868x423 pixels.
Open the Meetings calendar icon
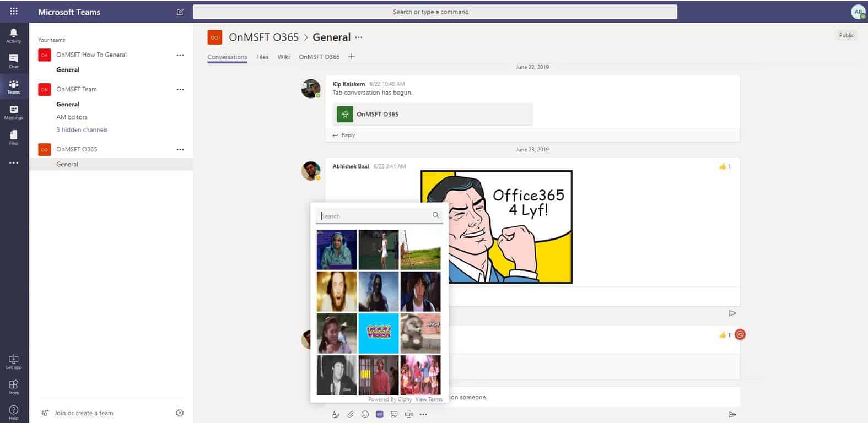tap(13, 112)
